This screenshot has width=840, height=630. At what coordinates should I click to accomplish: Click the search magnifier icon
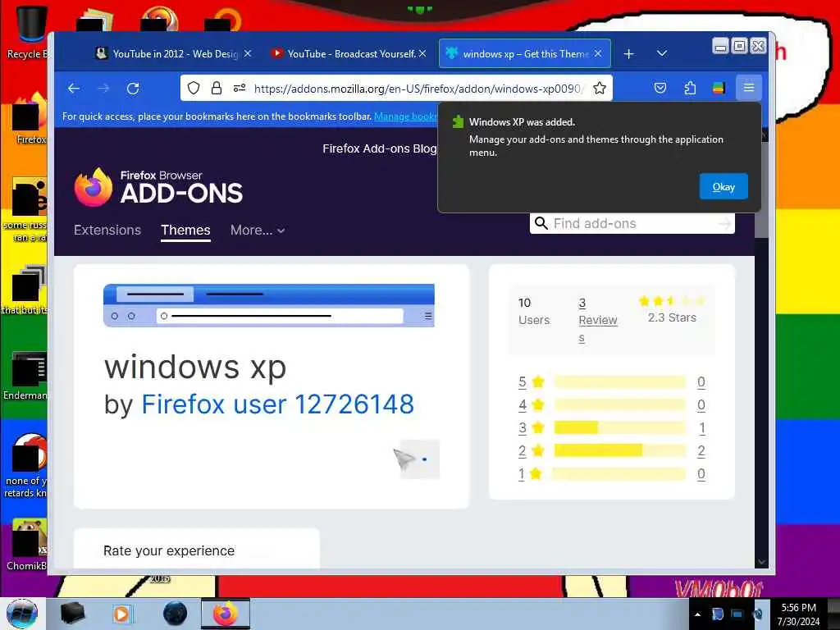coord(541,223)
